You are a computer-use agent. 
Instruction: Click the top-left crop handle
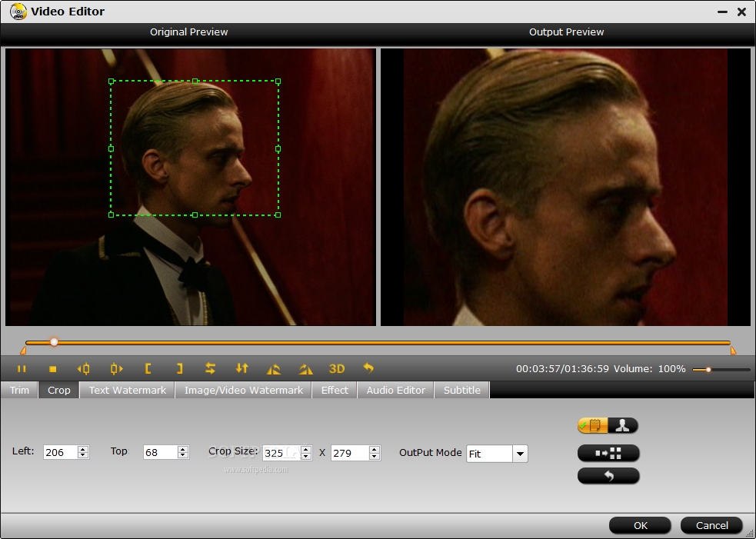tap(111, 82)
